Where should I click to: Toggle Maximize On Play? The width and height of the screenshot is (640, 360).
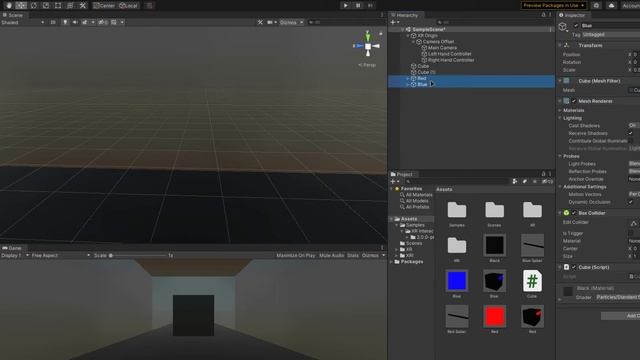296,256
